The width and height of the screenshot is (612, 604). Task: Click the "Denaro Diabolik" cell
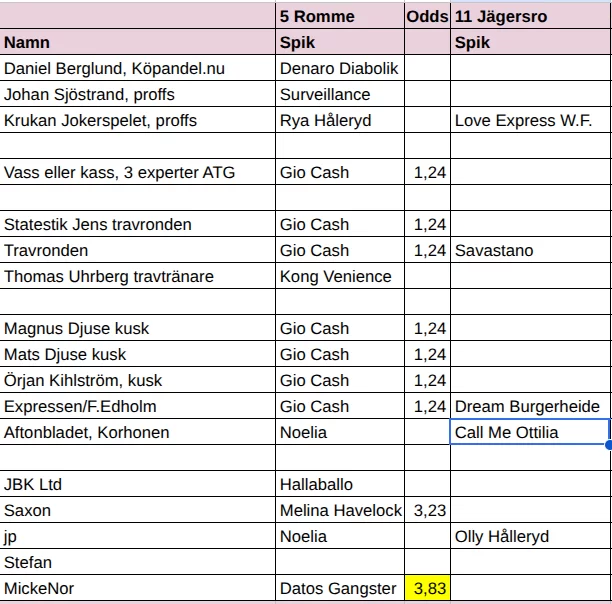[x=339, y=69]
